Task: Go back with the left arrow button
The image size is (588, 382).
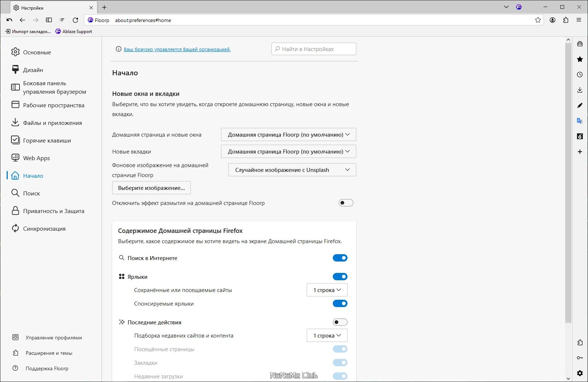Action: (22, 20)
